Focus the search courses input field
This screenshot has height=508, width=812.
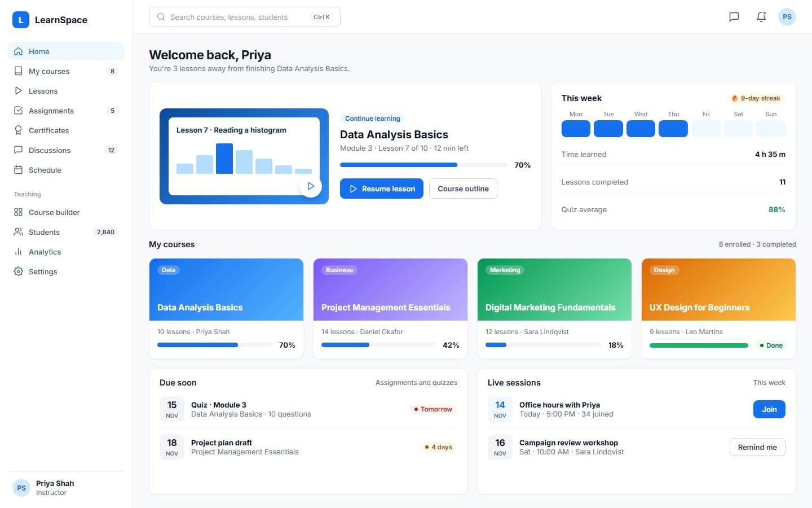(245, 17)
